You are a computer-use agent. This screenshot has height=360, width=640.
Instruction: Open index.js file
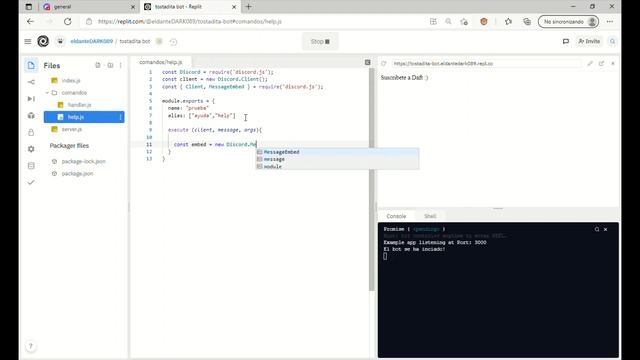click(71, 80)
